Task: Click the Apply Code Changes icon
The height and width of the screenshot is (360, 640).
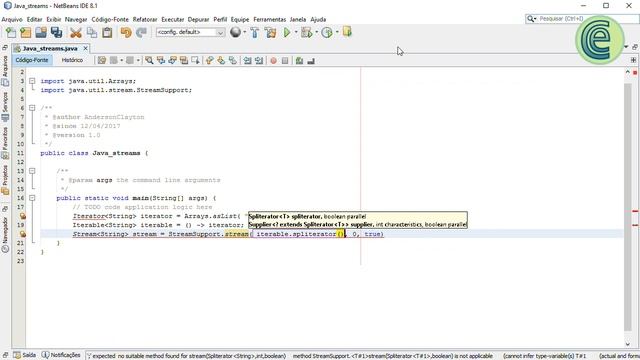Action: (347, 32)
